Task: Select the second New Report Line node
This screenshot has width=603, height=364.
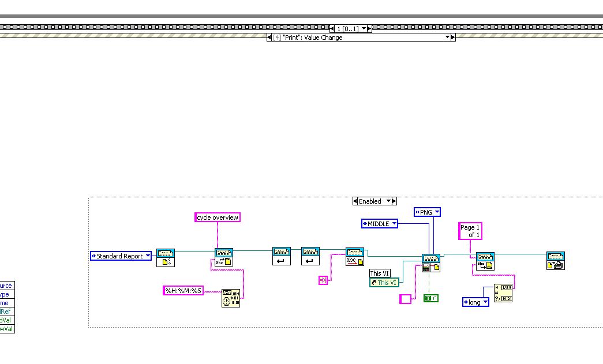Action: click(310, 256)
